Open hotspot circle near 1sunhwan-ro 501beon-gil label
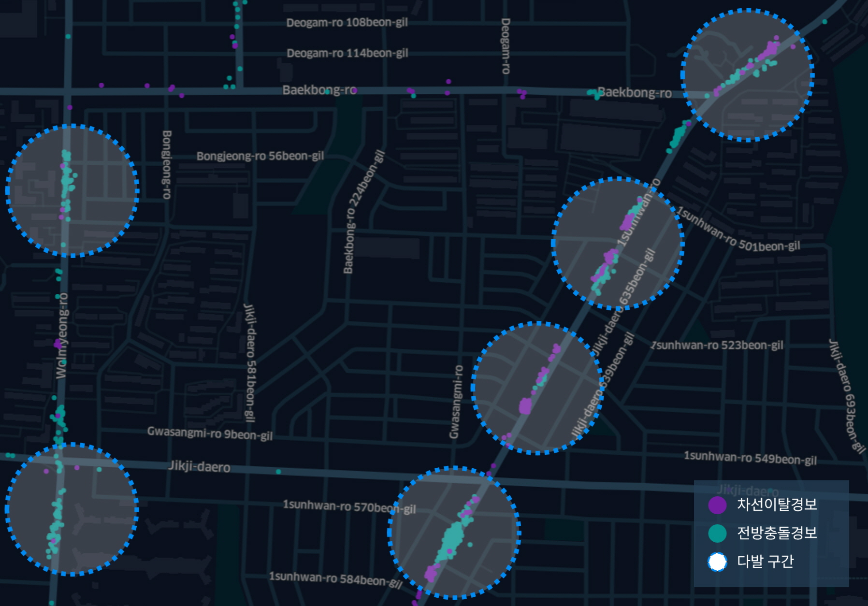 click(x=618, y=244)
